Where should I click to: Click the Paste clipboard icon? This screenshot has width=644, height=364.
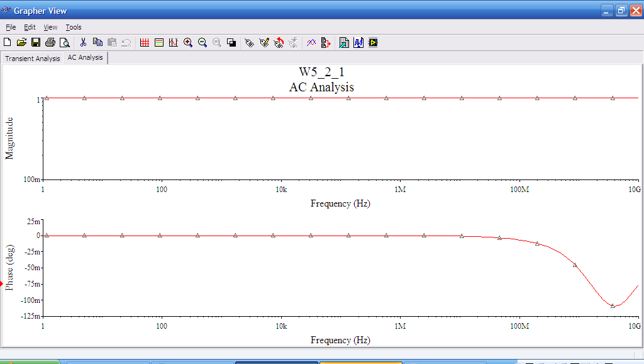pyautogui.click(x=112, y=42)
